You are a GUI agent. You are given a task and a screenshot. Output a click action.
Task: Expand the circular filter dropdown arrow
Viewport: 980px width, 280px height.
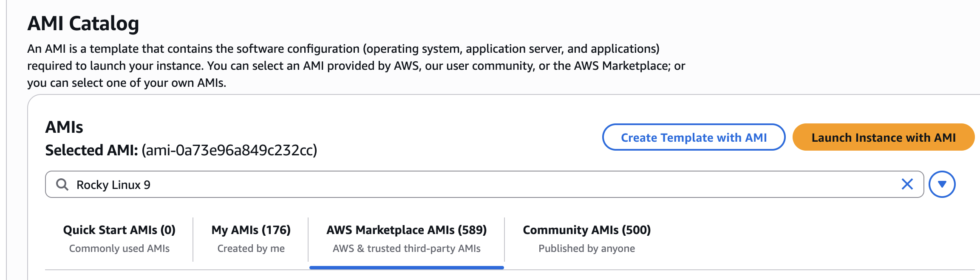tap(942, 184)
